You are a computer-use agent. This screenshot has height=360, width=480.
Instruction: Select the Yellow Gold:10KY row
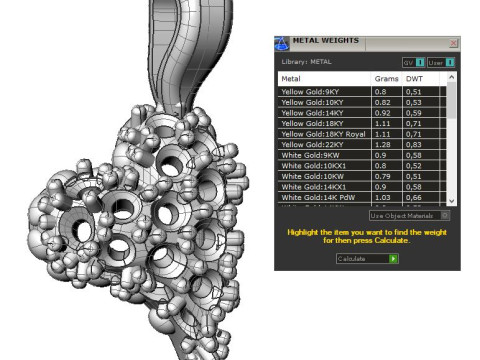362,102
